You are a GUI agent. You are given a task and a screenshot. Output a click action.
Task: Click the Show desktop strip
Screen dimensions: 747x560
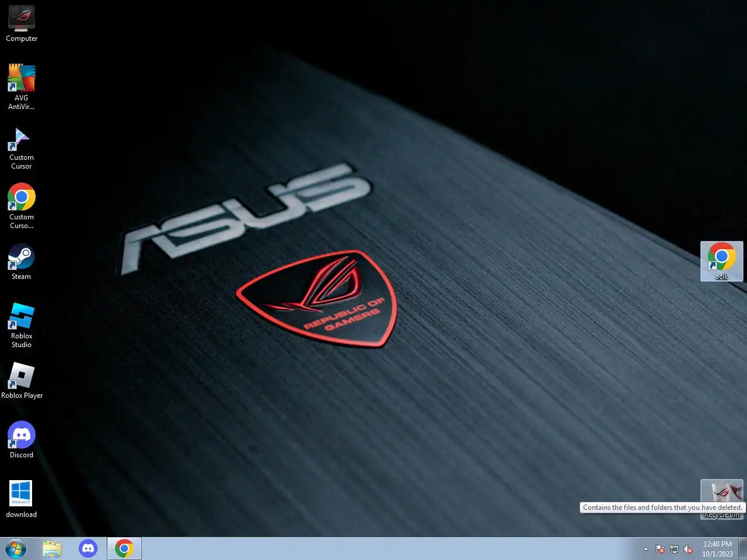tap(743, 549)
